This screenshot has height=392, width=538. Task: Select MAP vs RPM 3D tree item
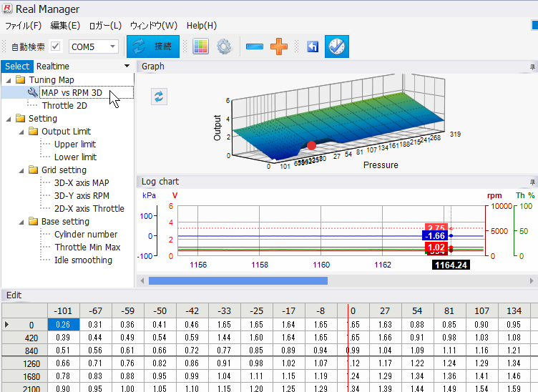pyautogui.click(x=72, y=92)
